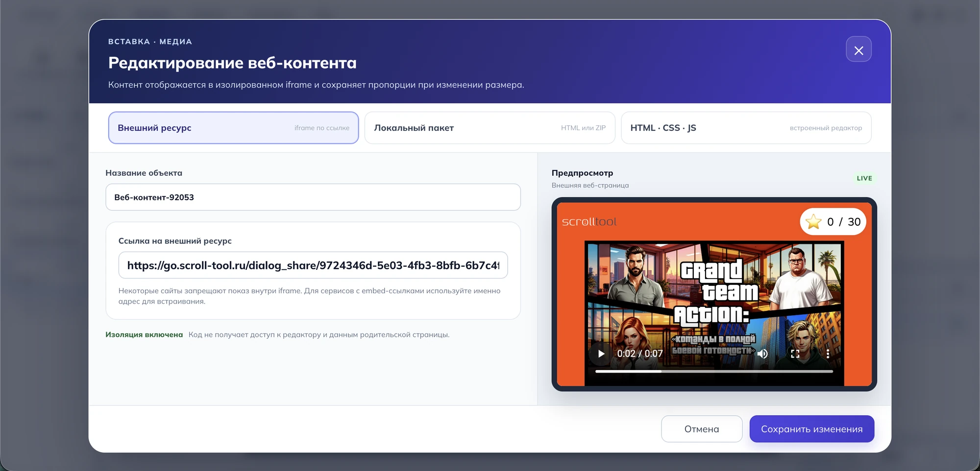Click the Внешняя веб-страница caption
Image resolution: width=980 pixels, height=471 pixels.
pyautogui.click(x=590, y=185)
